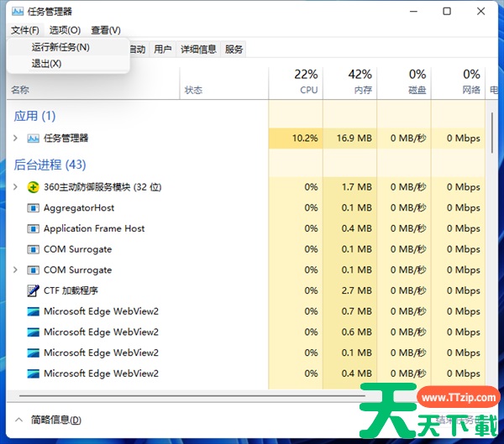Sort by the 状态 column header

193,90
